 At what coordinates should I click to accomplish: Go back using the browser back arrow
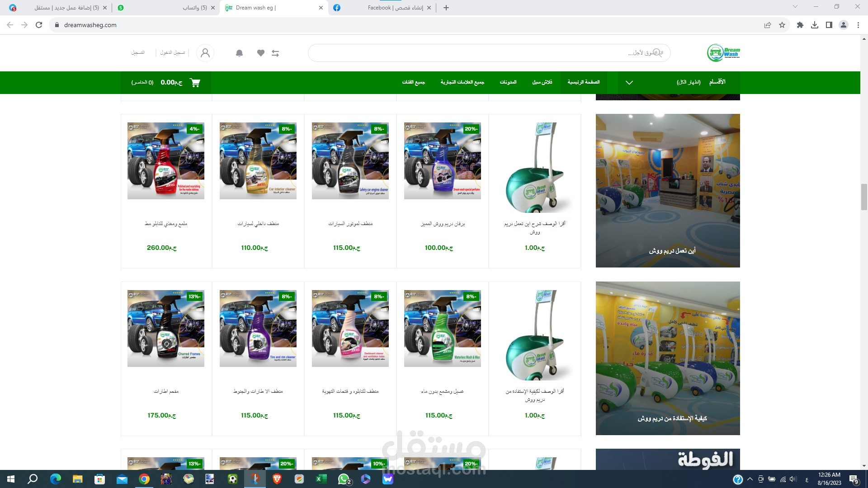tap(10, 25)
